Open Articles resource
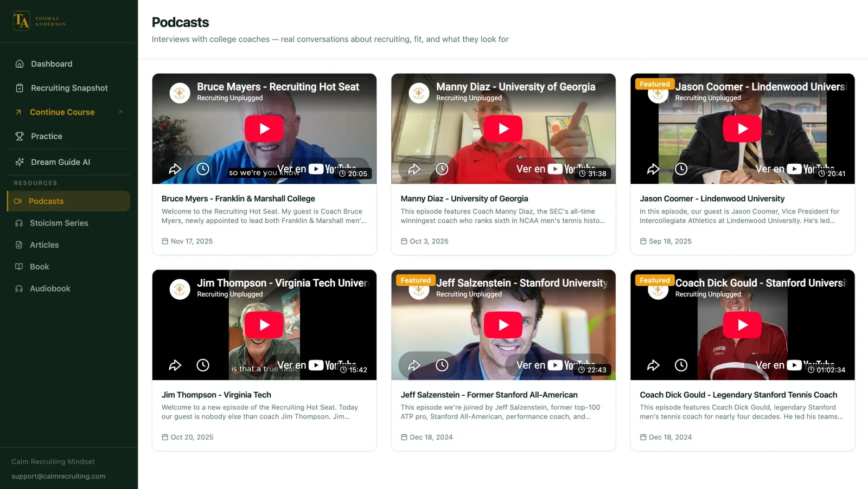This screenshot has height=489, width=868. [69, 245]
